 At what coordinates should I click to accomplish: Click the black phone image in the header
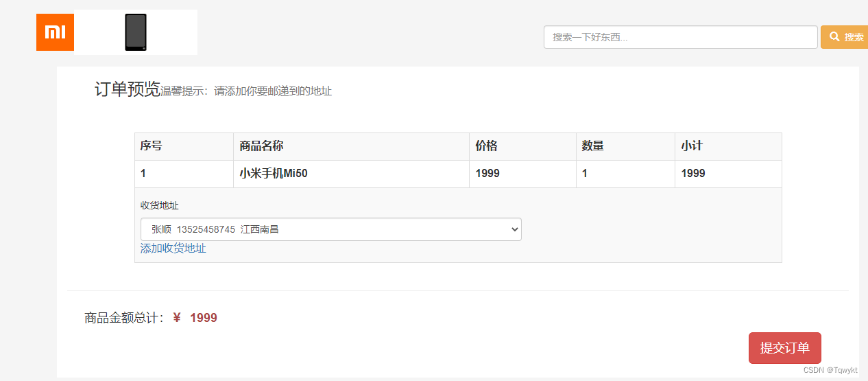coord(136,32)
